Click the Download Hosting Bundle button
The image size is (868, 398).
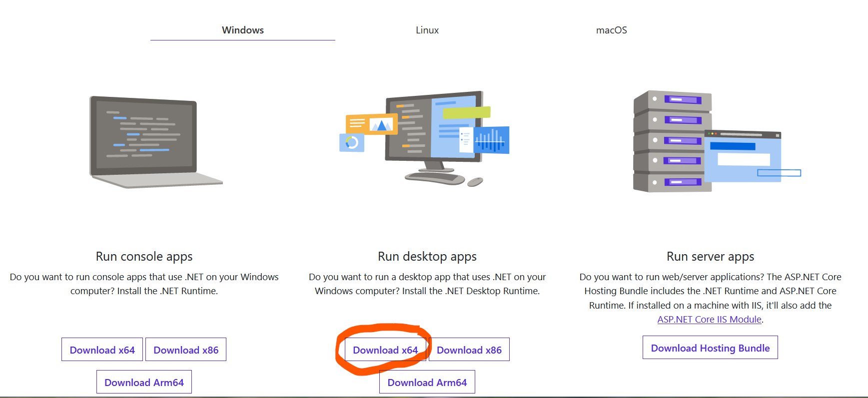tap(710, 348)
